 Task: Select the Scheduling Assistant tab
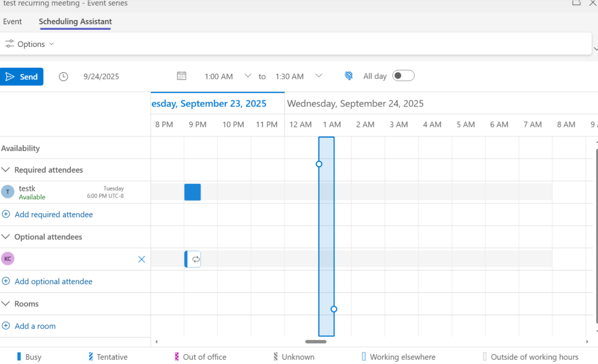coord(75,21)
